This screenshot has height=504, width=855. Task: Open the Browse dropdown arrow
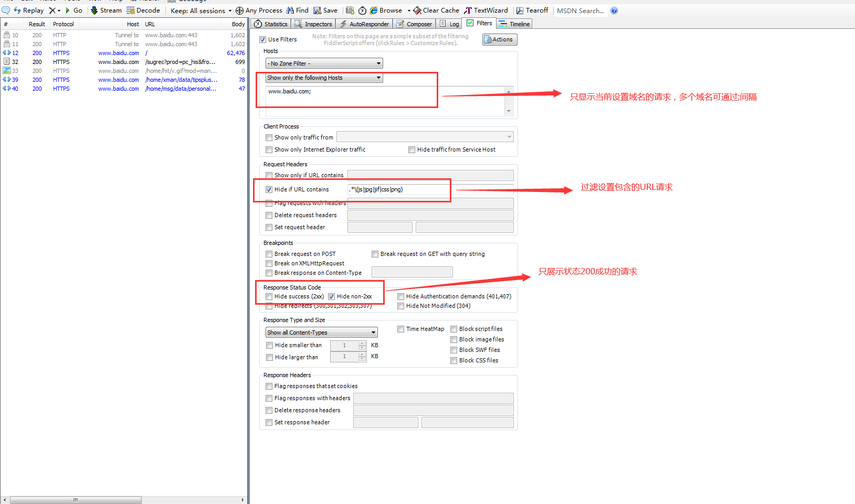409,10
